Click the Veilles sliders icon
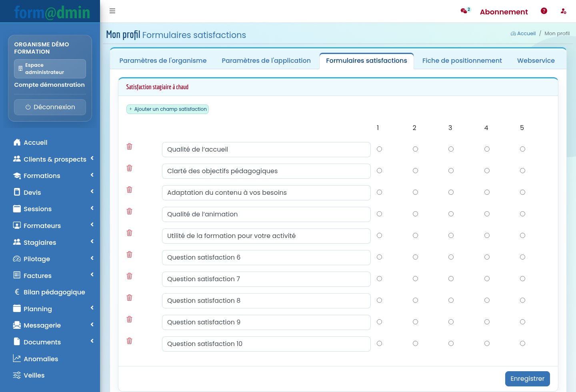The width and height of the screenshot is (576, 392). pyautogui.click(x=17, y=375)
